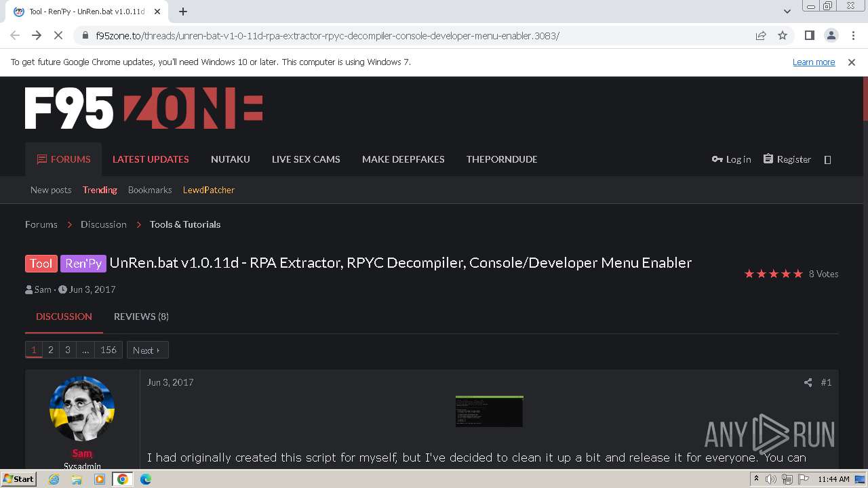Click the purple Ren'Py prefix tag
This screenshot has height=488, width=868.
[x=83, y=264]
